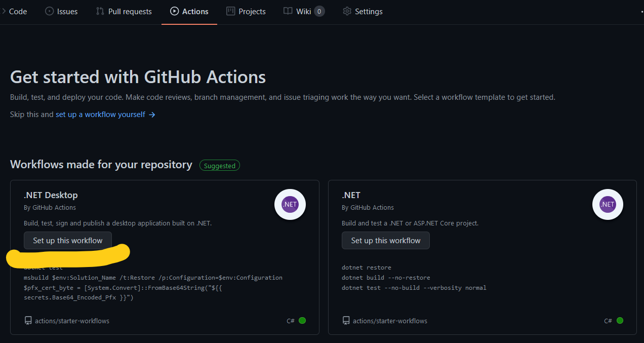Open repository Settings tab

[363, 11]
